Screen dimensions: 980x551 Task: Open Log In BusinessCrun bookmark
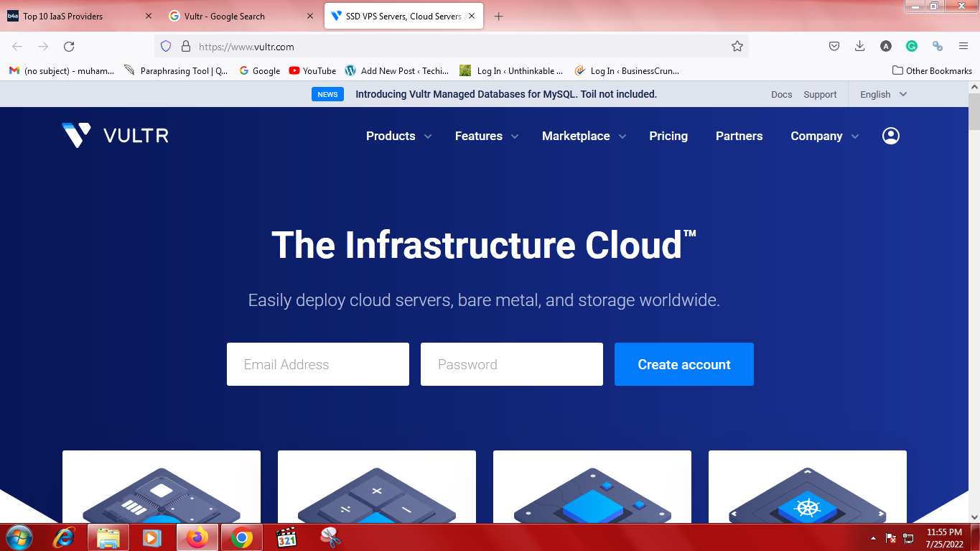(627, 70)
